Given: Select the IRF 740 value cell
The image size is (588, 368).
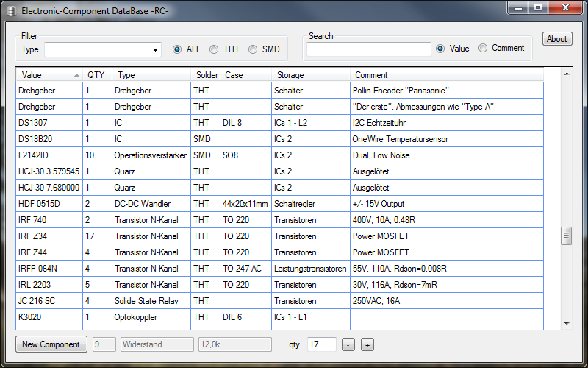Looking at the screenshot, I should [49, 219].
